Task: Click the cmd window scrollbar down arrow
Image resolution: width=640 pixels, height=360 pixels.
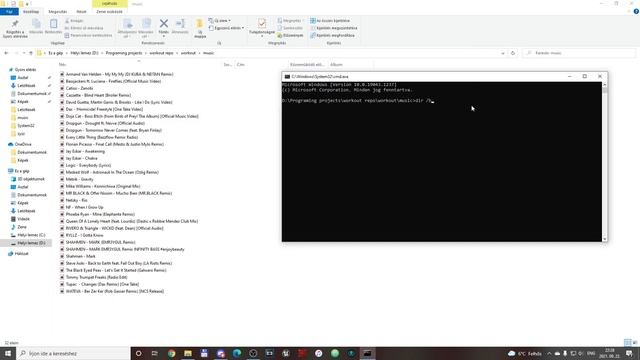Action: (604, 239)
